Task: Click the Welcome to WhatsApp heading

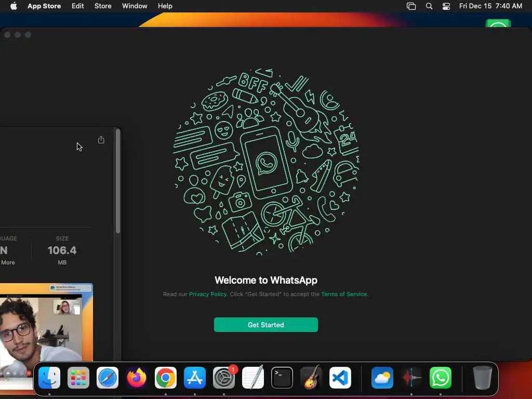Action: (x=266, y=280)
